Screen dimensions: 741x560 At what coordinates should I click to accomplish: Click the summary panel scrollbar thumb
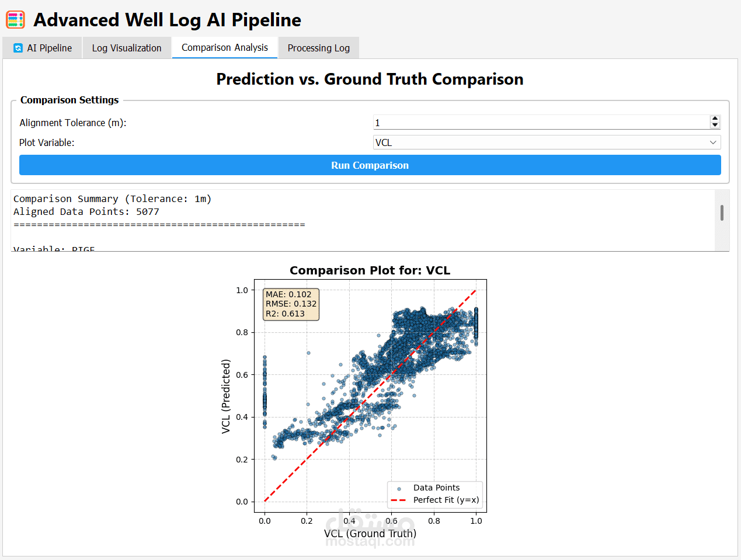point(722,213)
